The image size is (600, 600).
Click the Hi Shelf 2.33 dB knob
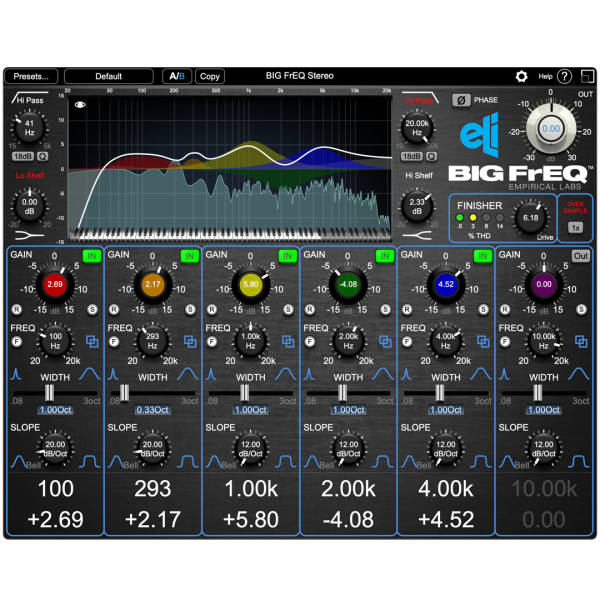(x=417, y=207)
